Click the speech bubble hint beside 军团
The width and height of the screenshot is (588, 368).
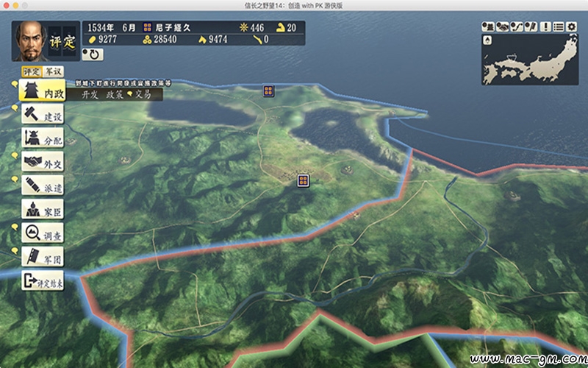click(x=15, y=250)
